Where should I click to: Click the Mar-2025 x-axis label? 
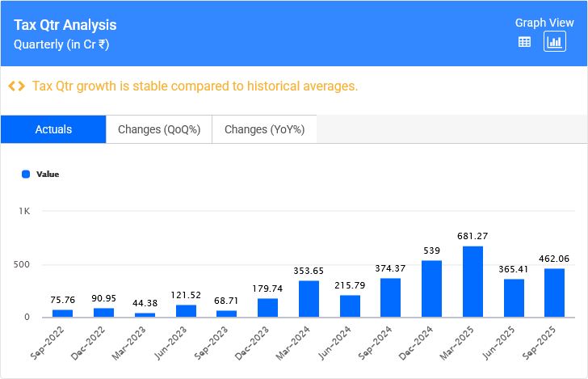[456, 343]
